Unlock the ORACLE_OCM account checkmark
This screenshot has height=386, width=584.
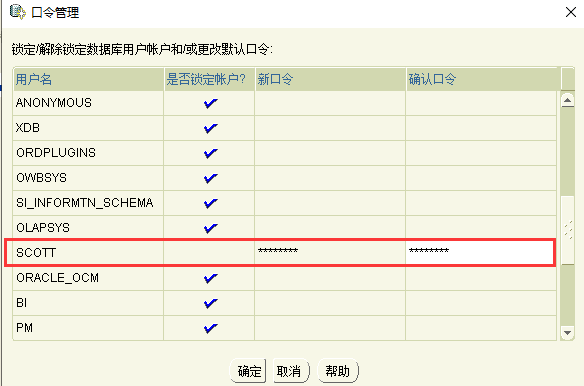[210, 278]
